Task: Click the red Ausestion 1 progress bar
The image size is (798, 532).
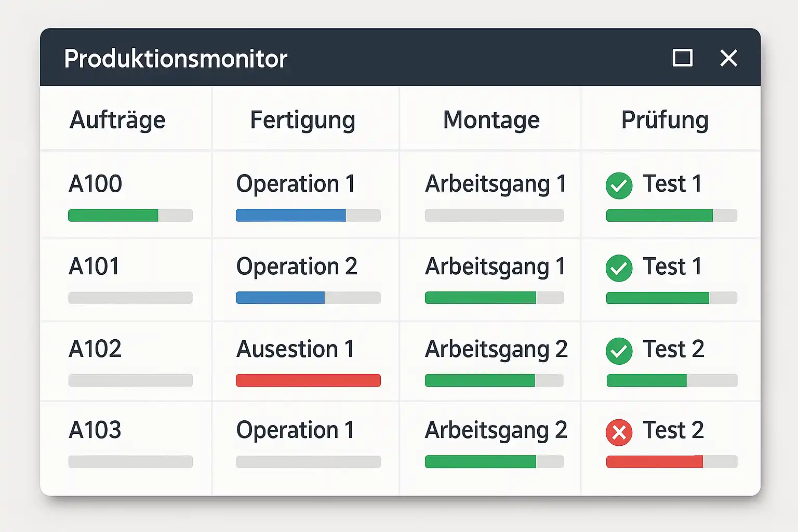Action: 308,380
